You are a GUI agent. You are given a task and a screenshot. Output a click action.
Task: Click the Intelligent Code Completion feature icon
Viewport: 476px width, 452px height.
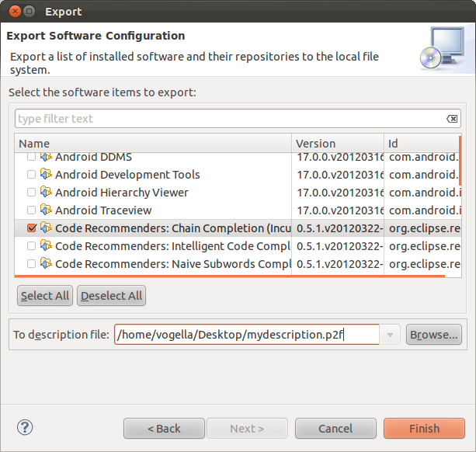pyautogui.click(x=46, y=246)
